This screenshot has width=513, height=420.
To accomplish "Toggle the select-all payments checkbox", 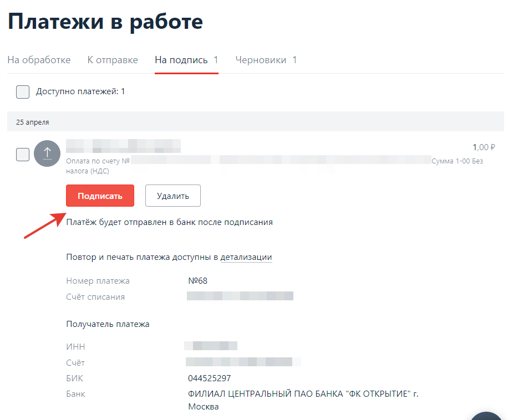I will click(23, 91).
